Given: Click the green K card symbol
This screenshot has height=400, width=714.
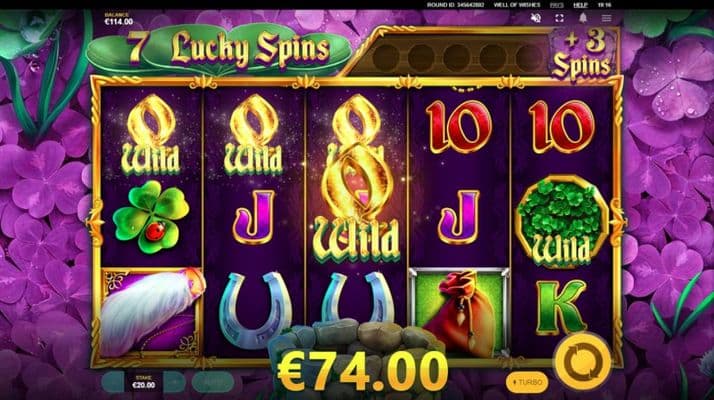Looking at the screenshot, I should pyautogui.click(x=561, y=308).
